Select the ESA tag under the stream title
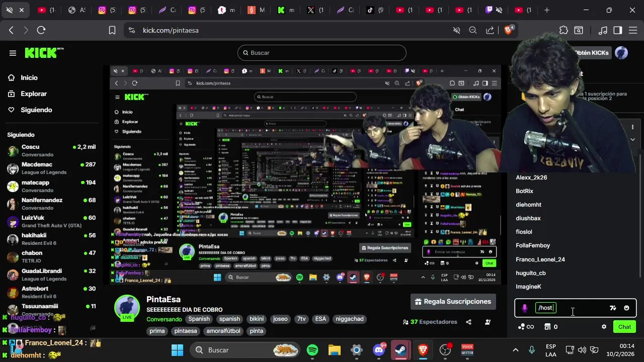This screenshot has width=644, height=362. pyautogui.click(x=320, y=319)
